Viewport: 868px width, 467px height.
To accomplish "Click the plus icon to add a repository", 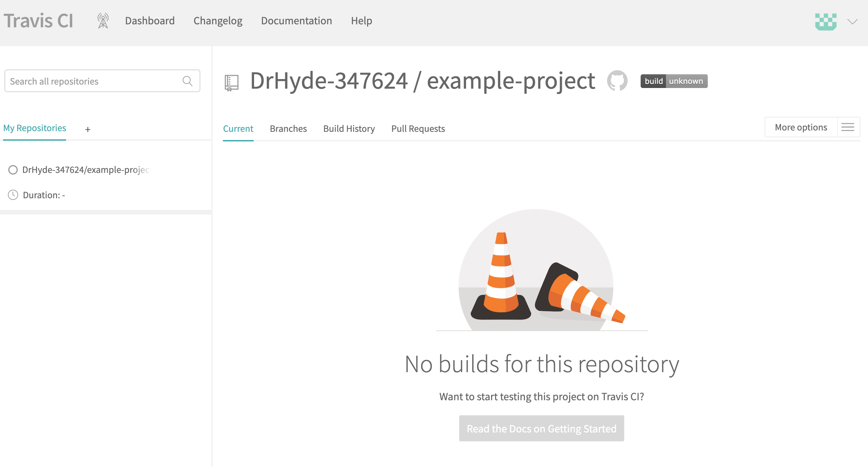I will pyautogui.click(x=88, y=129).
